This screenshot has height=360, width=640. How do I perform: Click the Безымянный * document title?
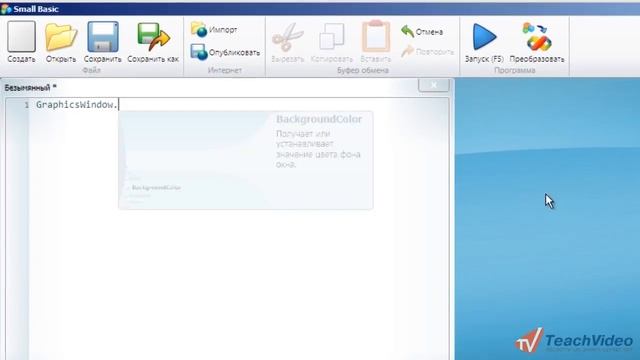pyautogui.click(x=30, y=87)
